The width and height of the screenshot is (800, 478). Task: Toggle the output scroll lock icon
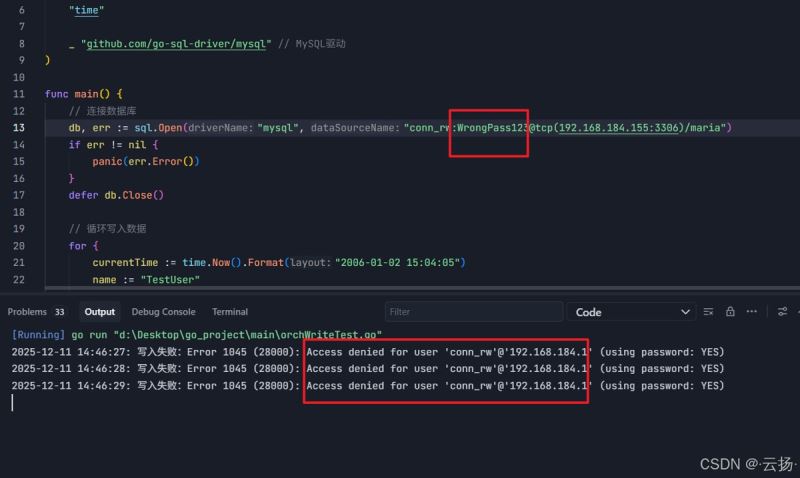coord(731,312)
